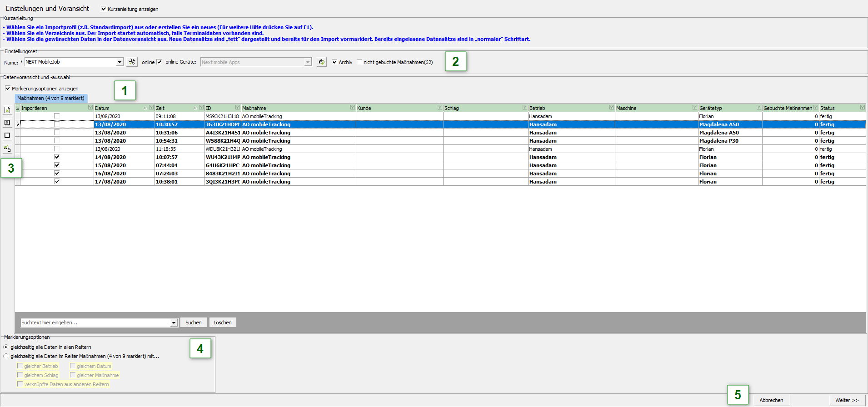This screenshot has height=407, width=868.
Task: Enable 'nicht gebuchte Maßnahmen(62)' checkbox
Action: point(359,62)
